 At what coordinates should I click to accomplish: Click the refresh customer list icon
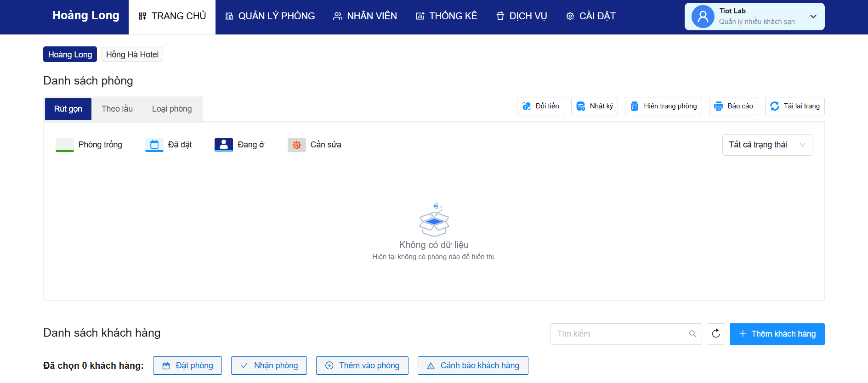coord(715,334)
